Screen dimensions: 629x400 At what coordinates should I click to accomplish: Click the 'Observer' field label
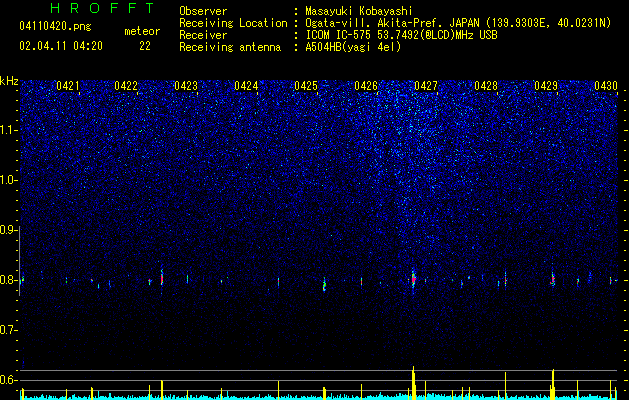point(203,11)
